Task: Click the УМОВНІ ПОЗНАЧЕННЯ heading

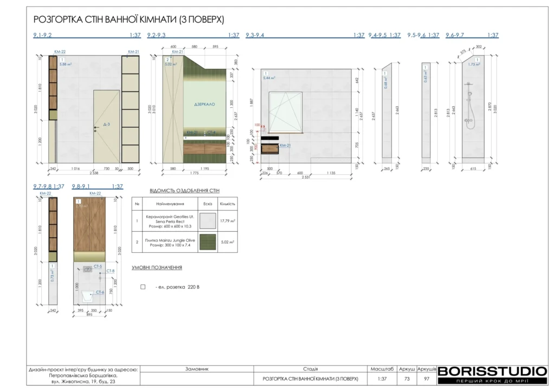Action: [x=157, y=267]
